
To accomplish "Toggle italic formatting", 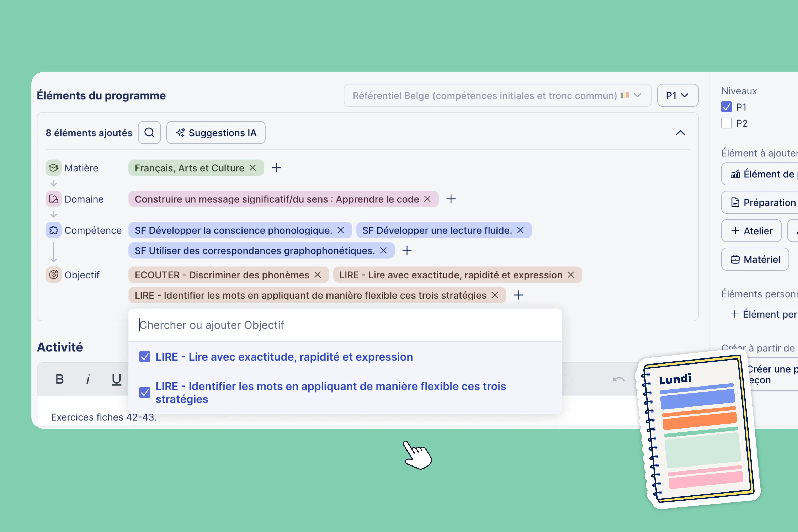I will (88, 379).
